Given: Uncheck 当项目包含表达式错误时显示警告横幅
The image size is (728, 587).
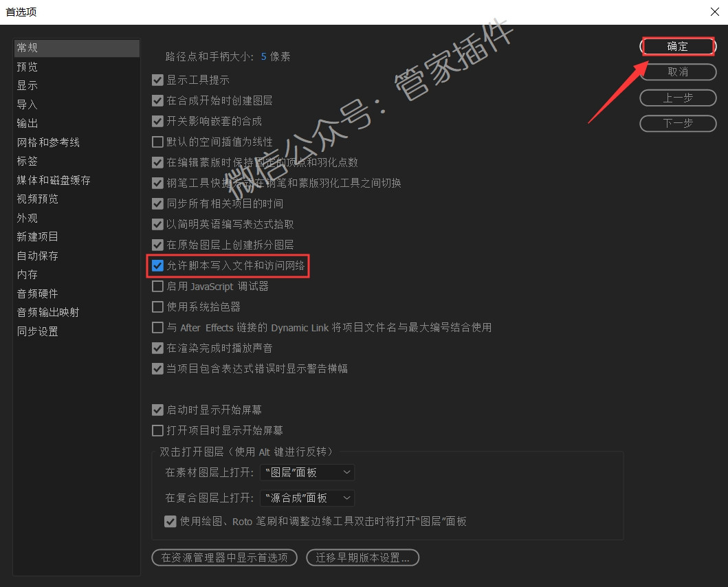Looking at the screenshot, I should (157, 368).
